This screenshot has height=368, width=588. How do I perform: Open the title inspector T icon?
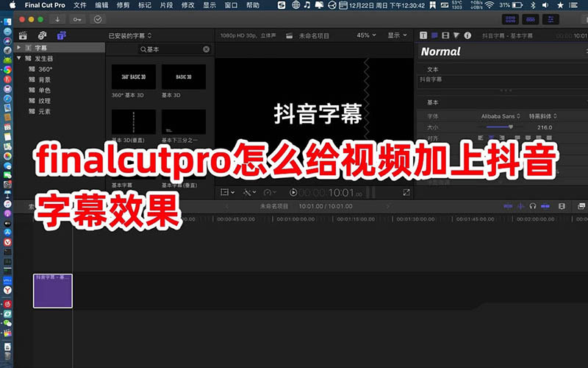423,35
